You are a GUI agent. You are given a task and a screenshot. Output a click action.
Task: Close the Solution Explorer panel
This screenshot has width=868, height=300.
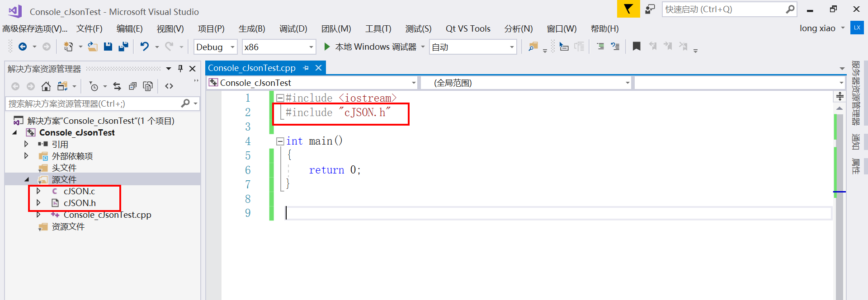pyautogui.click(x=193, y=69)
